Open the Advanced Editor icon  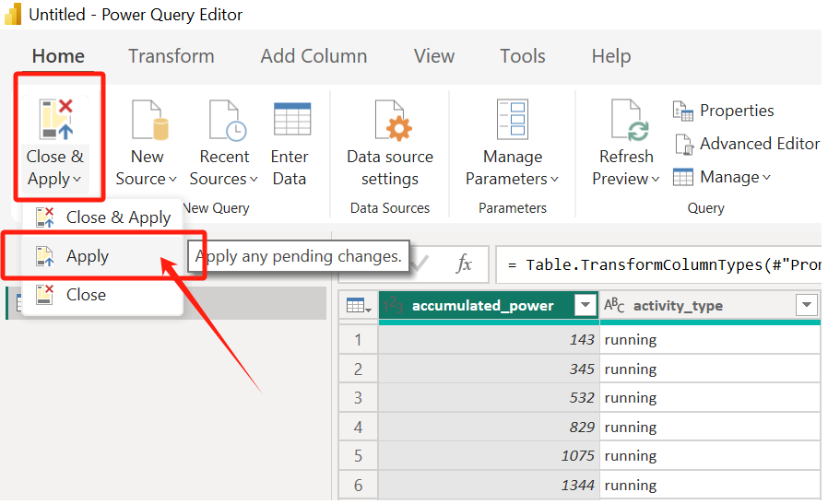(x=684, y=144)
